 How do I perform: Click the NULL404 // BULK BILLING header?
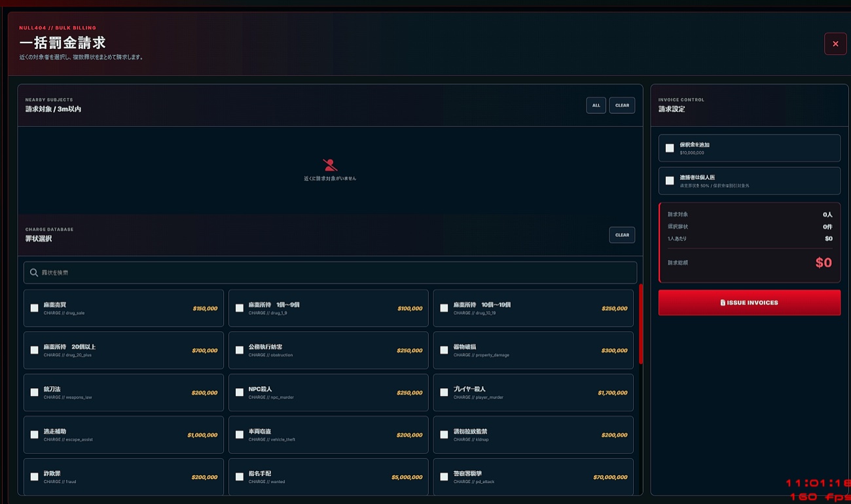[x=58, y=28]
